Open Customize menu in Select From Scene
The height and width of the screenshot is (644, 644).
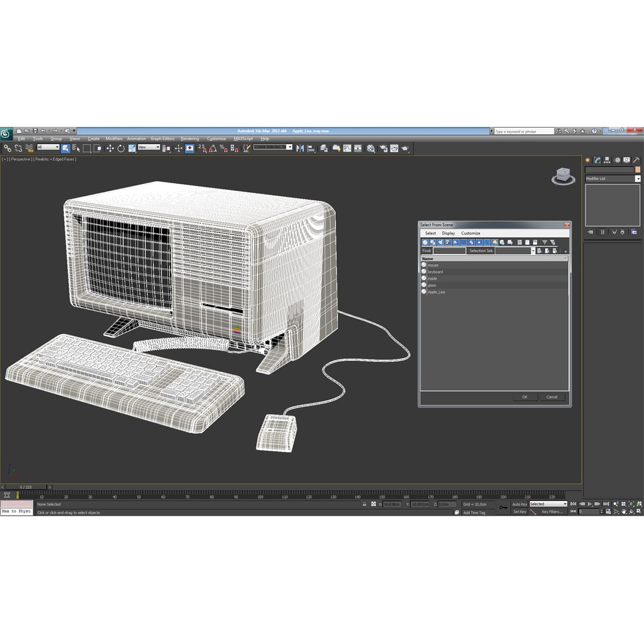470,233
